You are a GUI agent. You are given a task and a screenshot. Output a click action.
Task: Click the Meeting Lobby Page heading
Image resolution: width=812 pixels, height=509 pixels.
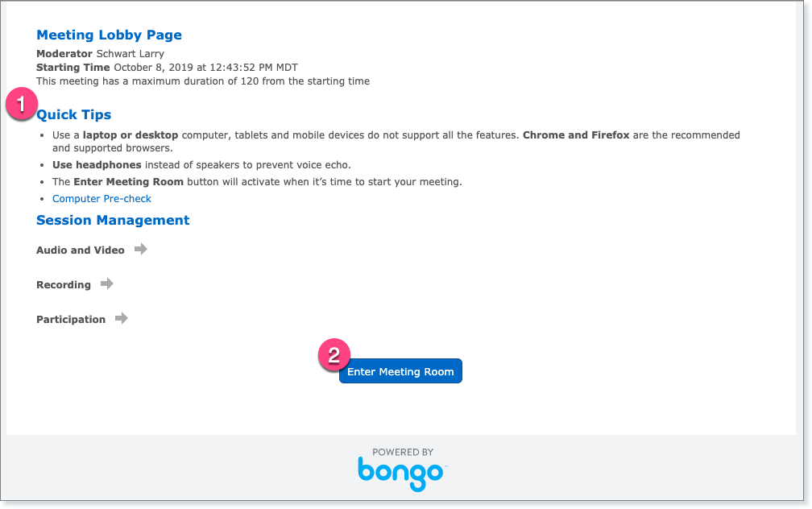pos(109,35)
